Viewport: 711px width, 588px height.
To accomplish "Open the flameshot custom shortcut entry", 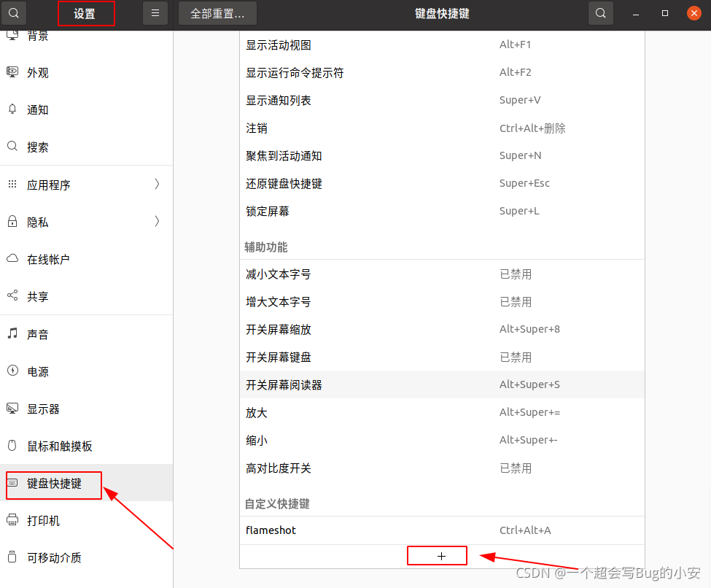I will coord(442,530).
